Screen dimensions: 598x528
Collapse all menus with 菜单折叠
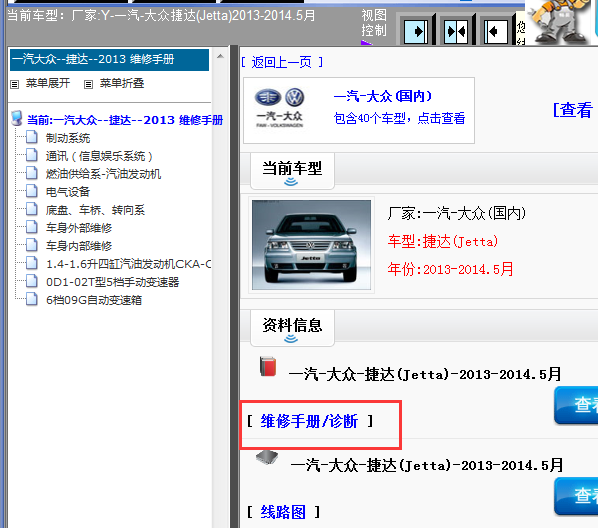[x=122, y=83]
